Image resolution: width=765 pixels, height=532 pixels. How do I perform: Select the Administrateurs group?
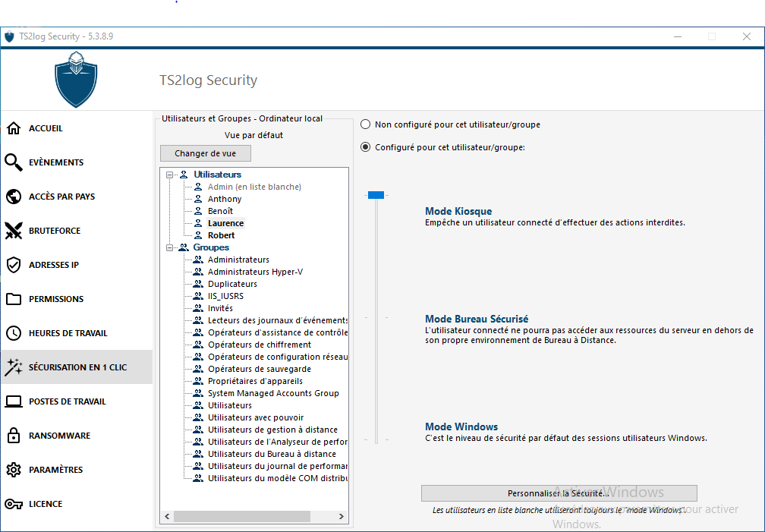point(238,260)
